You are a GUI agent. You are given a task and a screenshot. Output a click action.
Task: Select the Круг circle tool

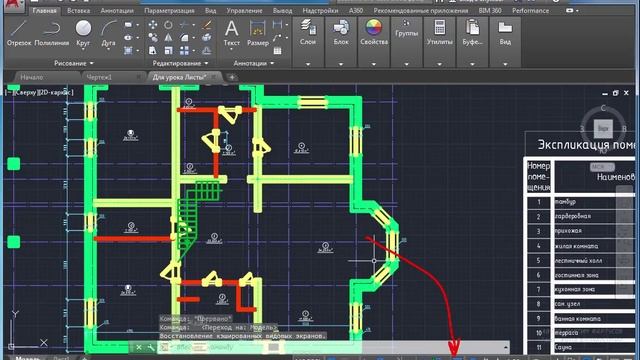click(83, 32)
